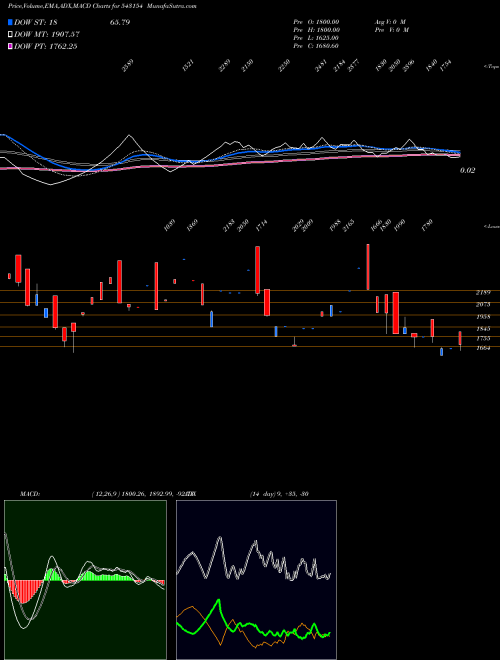This screenshot has width=500, height=660.
Task: Click the 1845 price level label
Action: 483,329
